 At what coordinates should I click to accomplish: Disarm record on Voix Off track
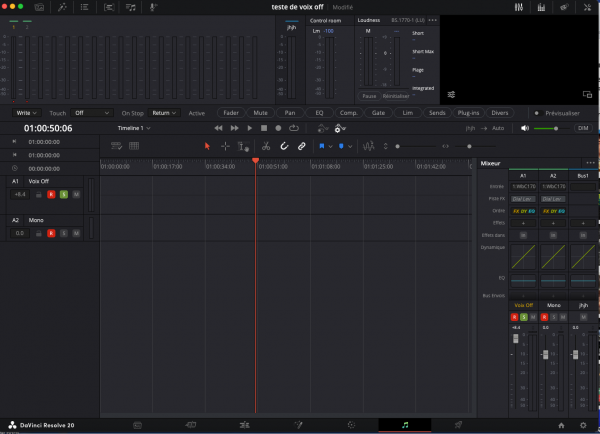coord(51,194)
